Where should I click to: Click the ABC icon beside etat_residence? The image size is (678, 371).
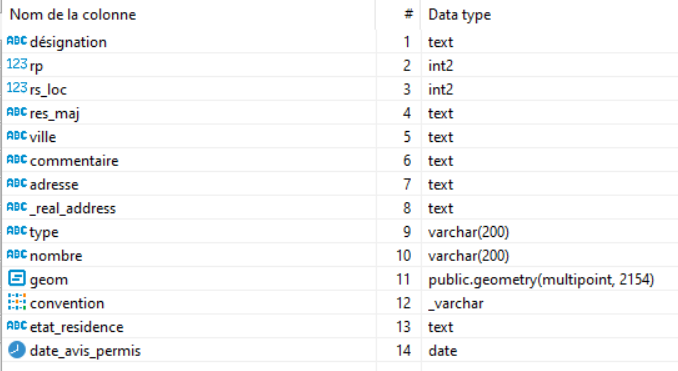click(x=17, y=326)
